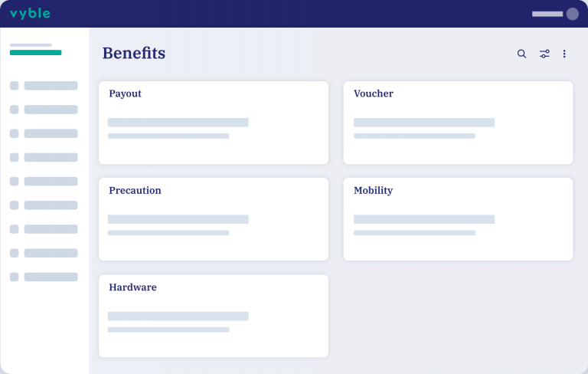The image size is (588, 374).
Task: Open the Mobility benefit card
Action: (459, 219)
